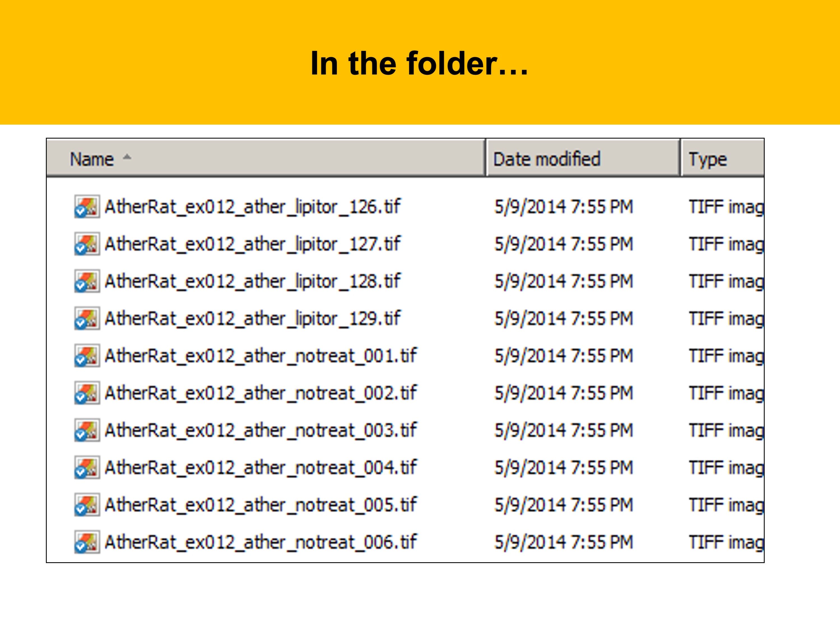Click the date of lipitor_126.tif
This screenshot has height=630, width=840.
click(x=564, y=207)
